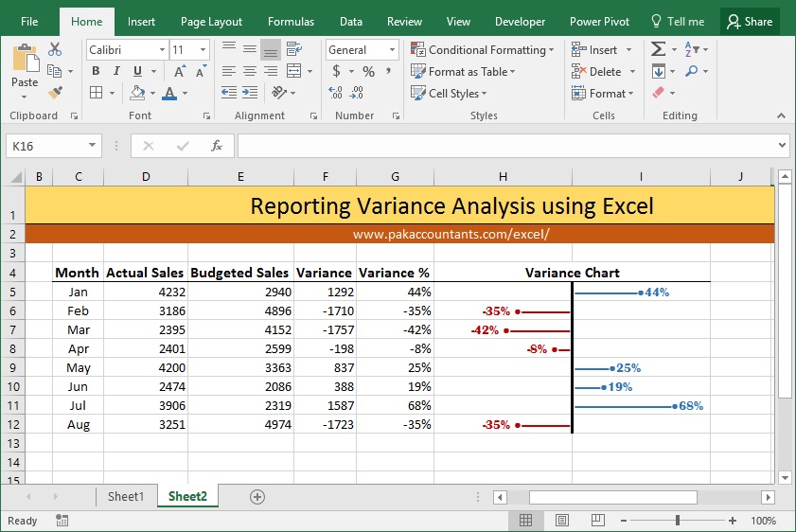
Task: Add a new sheet with plus icon
Action: pos(257,497)
